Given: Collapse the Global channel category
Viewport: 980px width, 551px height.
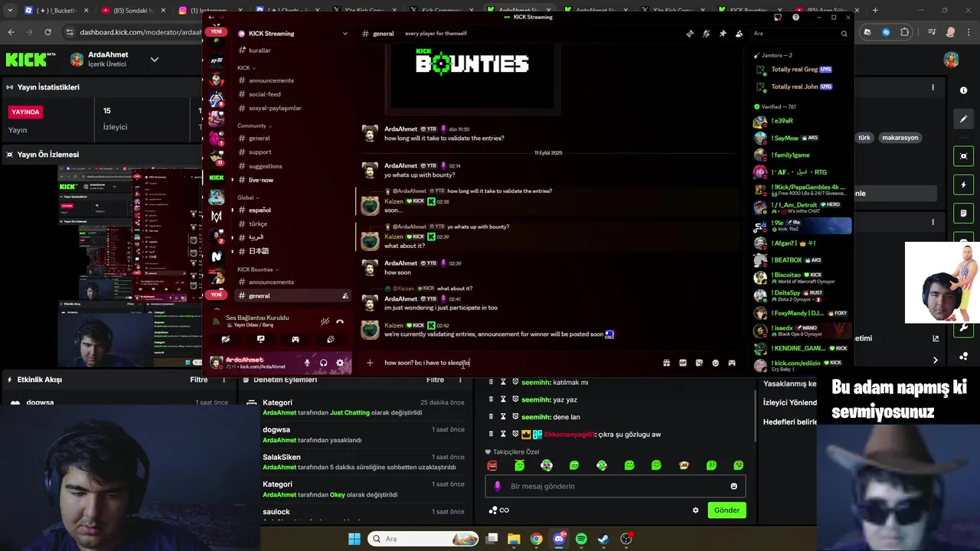Looking at the screenshot, I should 248,197.
